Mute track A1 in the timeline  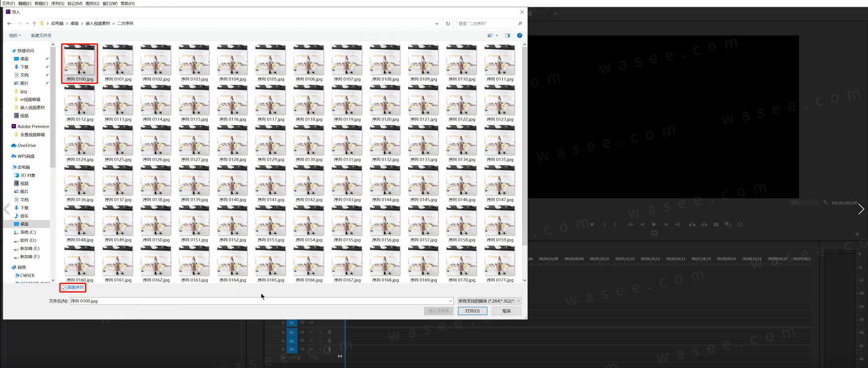(x=311, y=332)
